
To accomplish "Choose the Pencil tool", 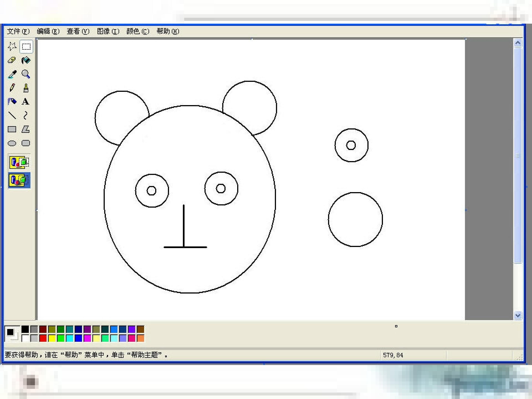I will pos(12,88).
